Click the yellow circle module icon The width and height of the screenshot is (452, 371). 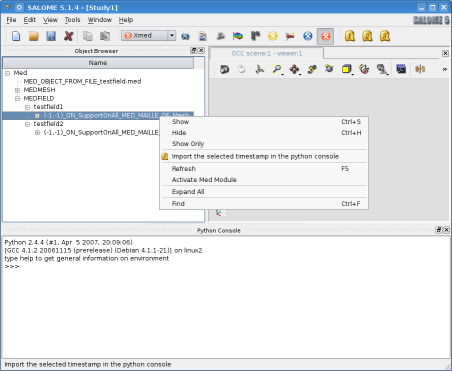(x=273, y=36)
